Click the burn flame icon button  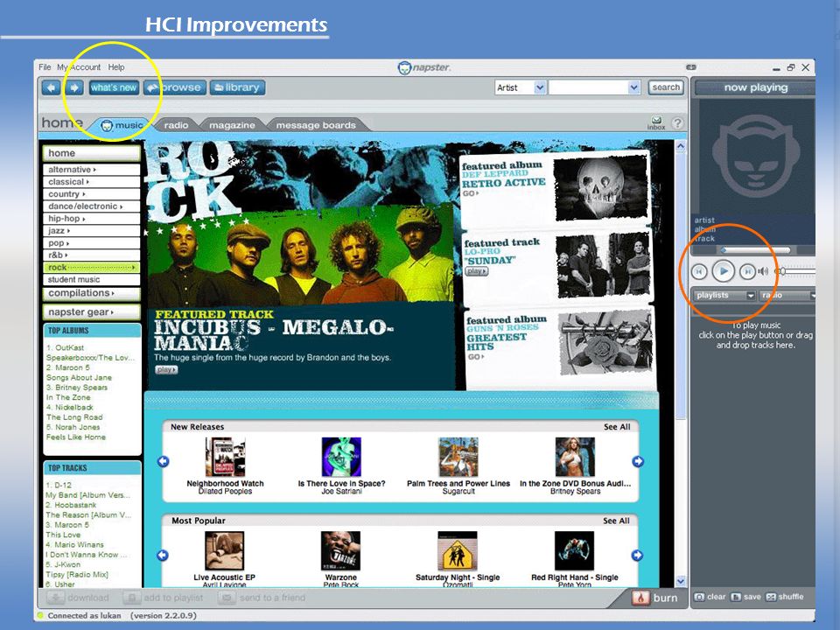(640, 598)
